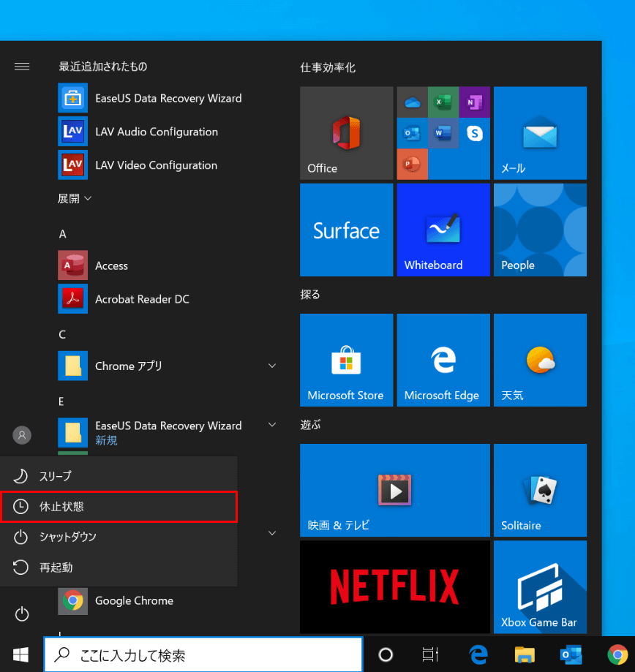Launch Excel from the Office folder tile
Screen dimensions: 635x672
click(x=443, y=102)
